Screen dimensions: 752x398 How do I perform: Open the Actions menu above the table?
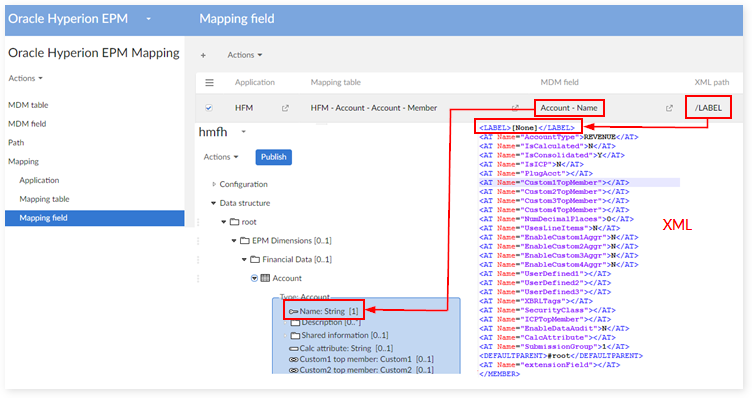[x=245, y=55]
